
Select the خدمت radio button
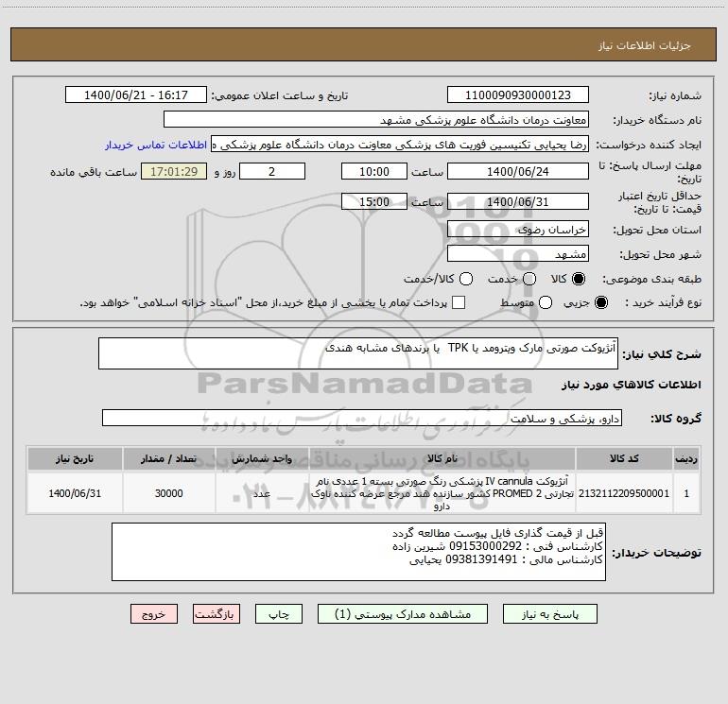point(529,279)
